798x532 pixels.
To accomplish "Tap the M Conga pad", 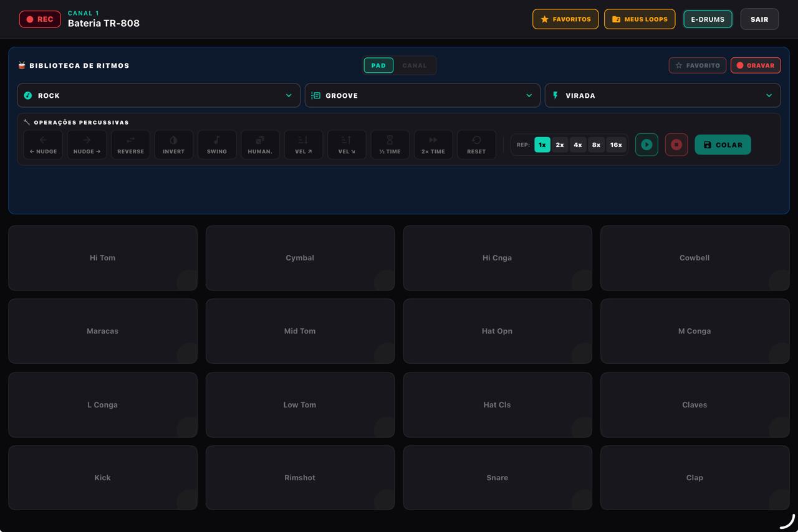I will click(695, 331).
